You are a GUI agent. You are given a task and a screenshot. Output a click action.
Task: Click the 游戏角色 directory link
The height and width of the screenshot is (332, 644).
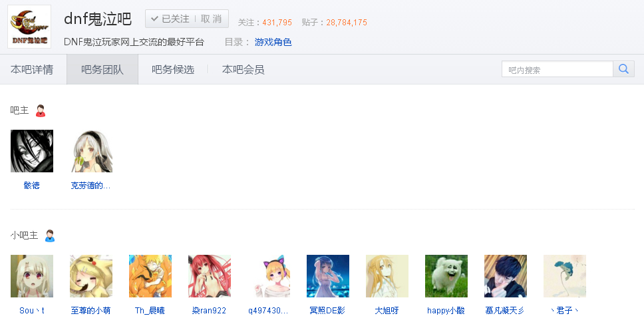tap(273, 42)
